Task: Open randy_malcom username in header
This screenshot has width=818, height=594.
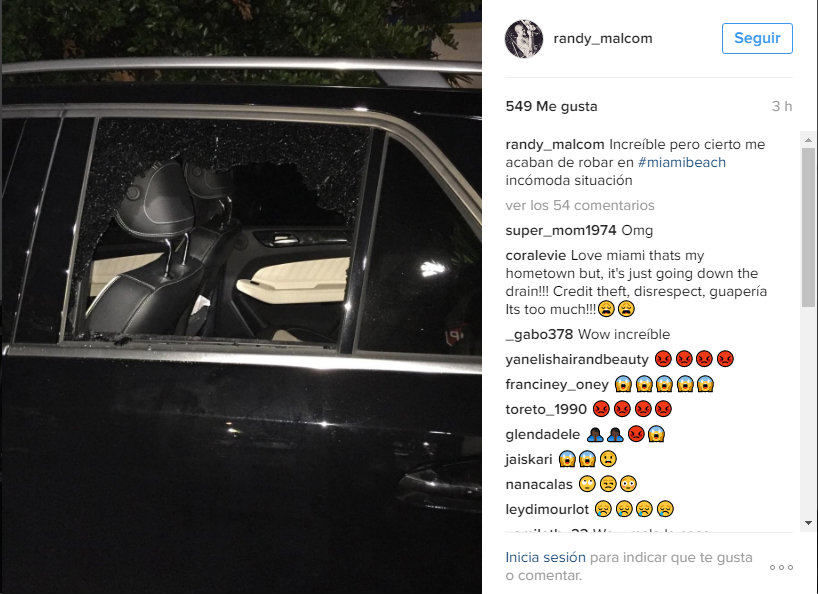Action: [603, 39]
